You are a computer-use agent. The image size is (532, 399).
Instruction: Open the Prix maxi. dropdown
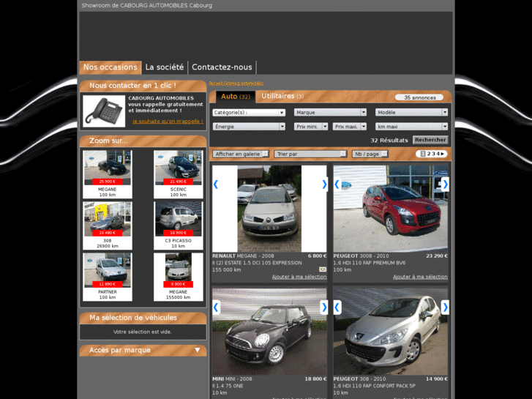[x=350, y=127]
